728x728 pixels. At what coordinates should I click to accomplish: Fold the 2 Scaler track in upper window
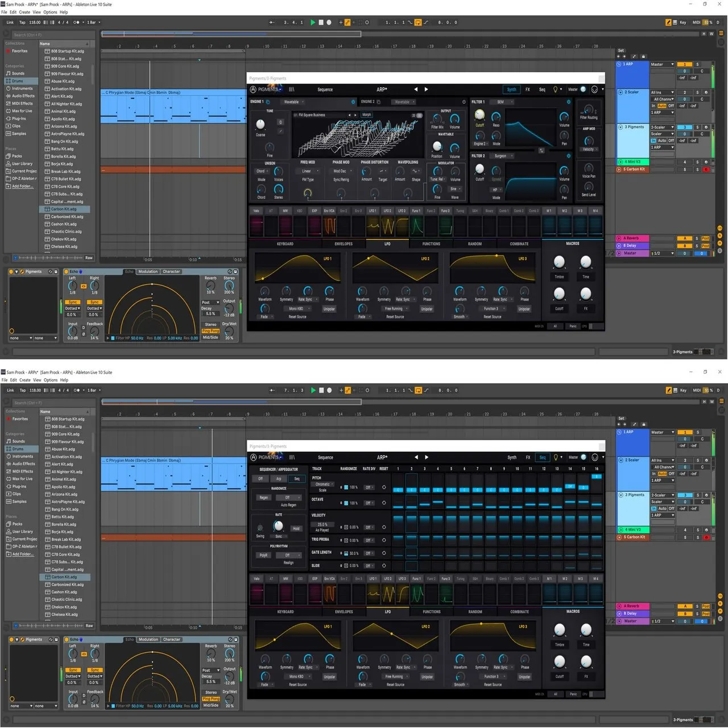click(x=621, y=92)
